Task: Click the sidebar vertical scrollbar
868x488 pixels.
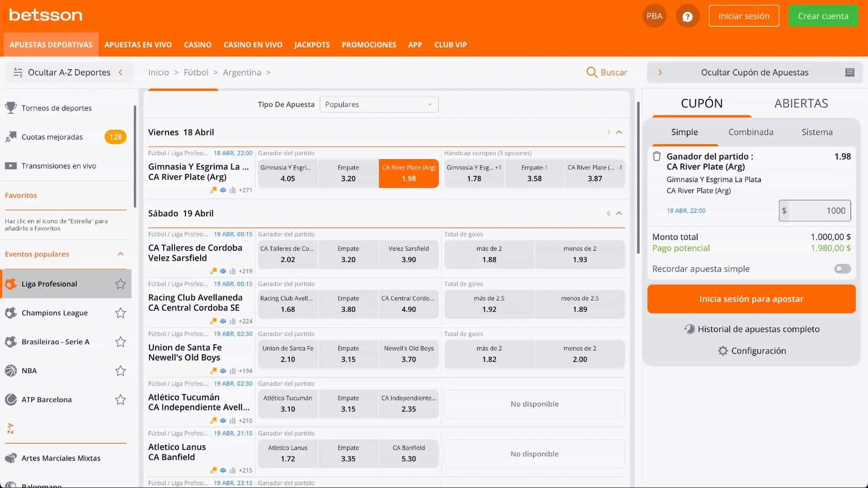Action: (x=135, y=156)
